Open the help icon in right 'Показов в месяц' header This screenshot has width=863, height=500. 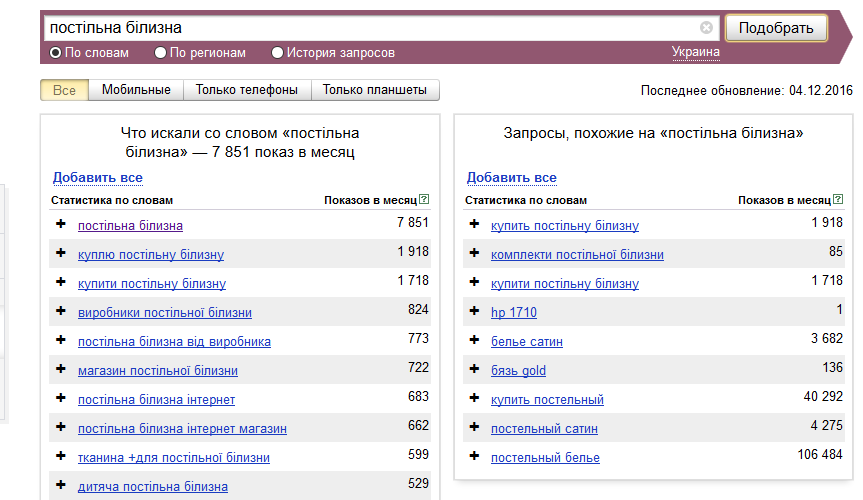[x=839, y=200]
